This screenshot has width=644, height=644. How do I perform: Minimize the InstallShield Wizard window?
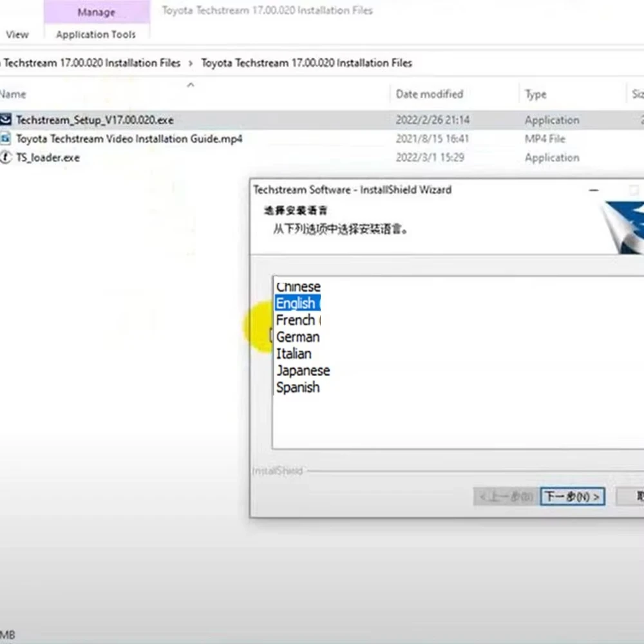pyautogui.click(x=594, y=190)
